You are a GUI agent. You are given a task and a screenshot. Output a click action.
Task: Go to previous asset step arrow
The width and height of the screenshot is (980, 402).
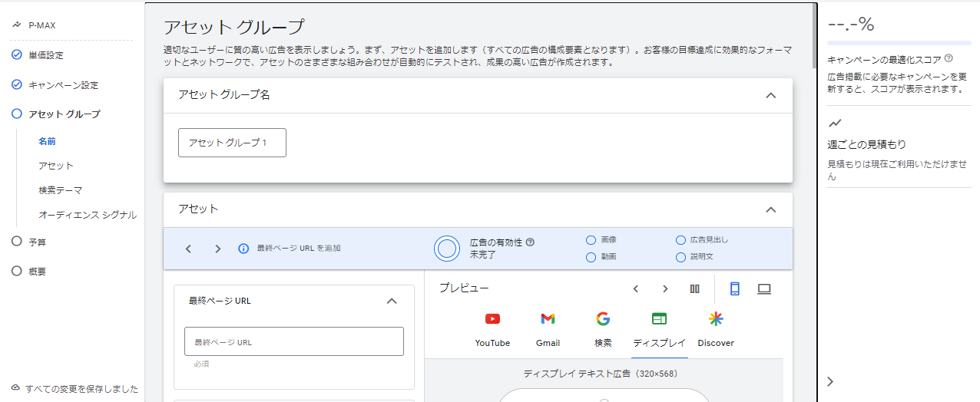coord(188,249)
